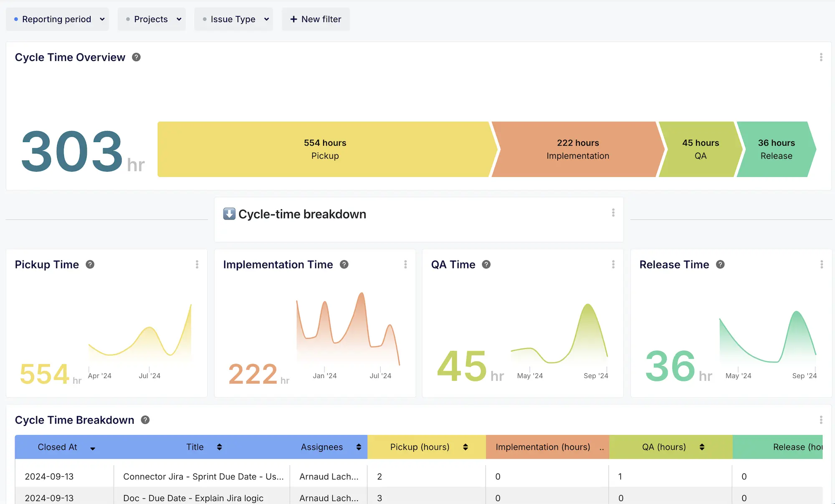The image size is (835, 504).
Task: Open the Connector Jira Sprint Due Date issue
Action: (x=203, y=476)
